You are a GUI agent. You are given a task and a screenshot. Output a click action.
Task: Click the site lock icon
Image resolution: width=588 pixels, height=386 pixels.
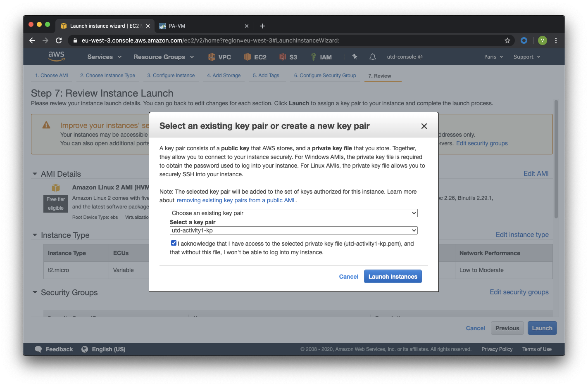pos(75,40)
